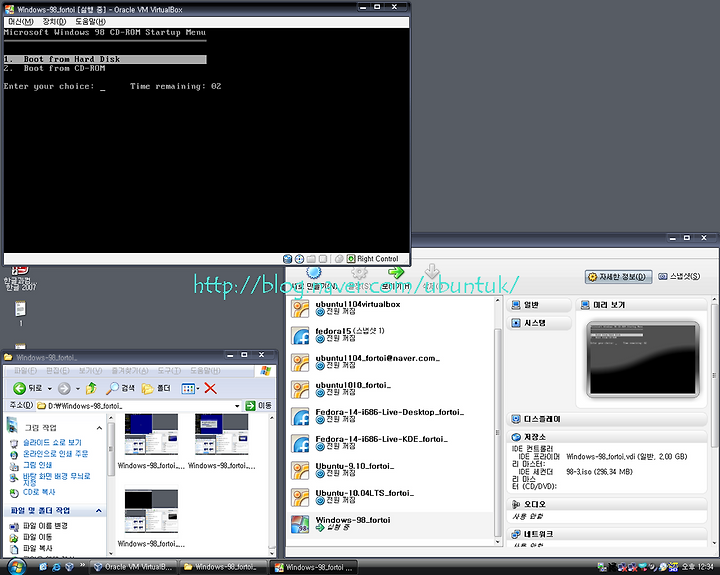Click the Settings gear toolbar icon in VirtualBox Manager

coord(360,273)
